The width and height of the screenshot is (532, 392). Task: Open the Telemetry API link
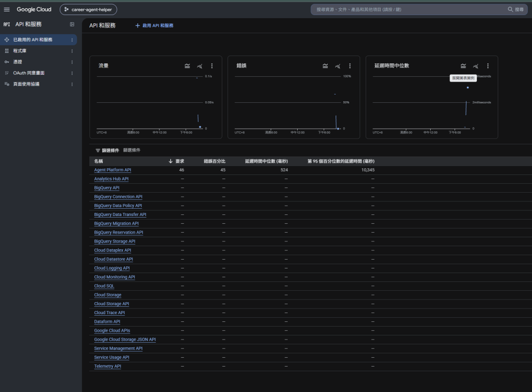click(108, 366)
